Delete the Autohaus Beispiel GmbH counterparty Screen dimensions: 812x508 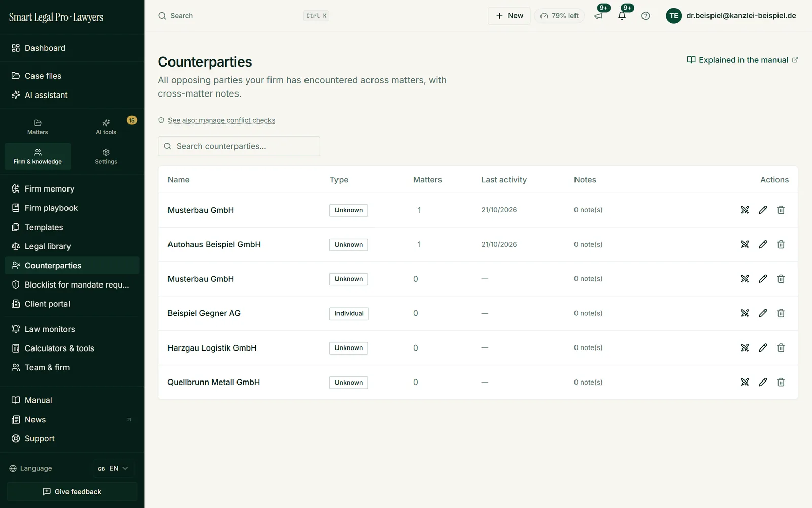781,244
